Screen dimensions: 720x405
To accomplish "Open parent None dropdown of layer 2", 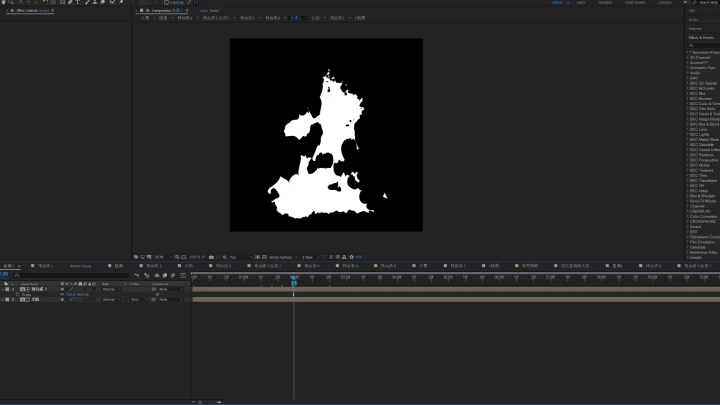I will click(x=171, y=299).
